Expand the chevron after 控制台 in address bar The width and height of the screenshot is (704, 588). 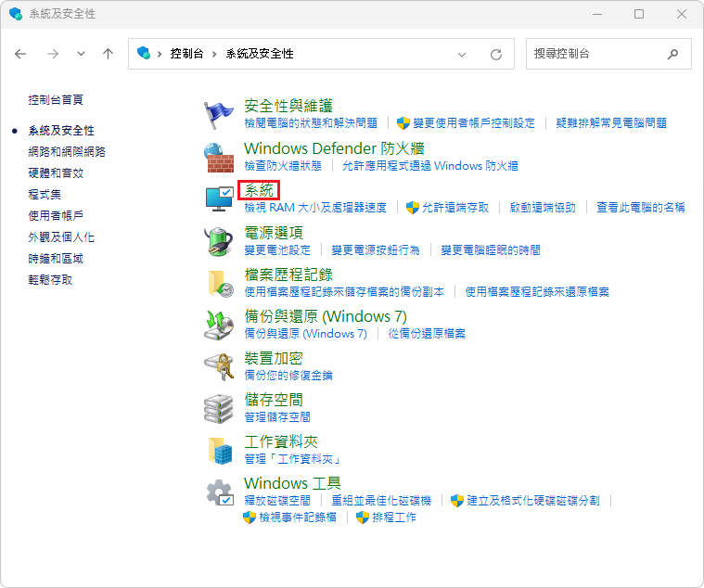click(215, 54)
